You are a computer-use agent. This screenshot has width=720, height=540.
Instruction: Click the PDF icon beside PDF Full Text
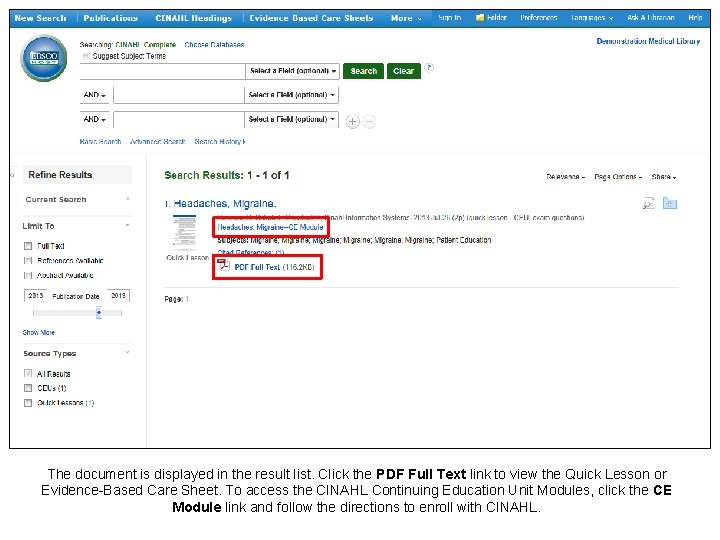tap(224, 265)
